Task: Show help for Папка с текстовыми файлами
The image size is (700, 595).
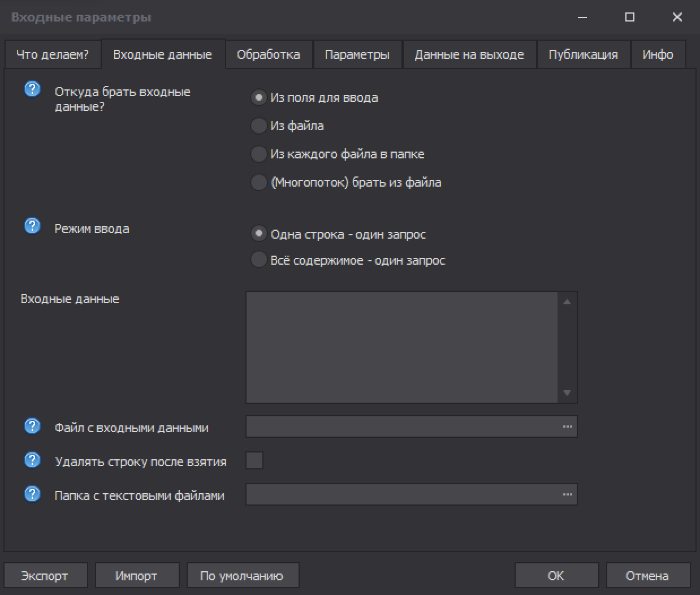Action: (x=32, y=494)
